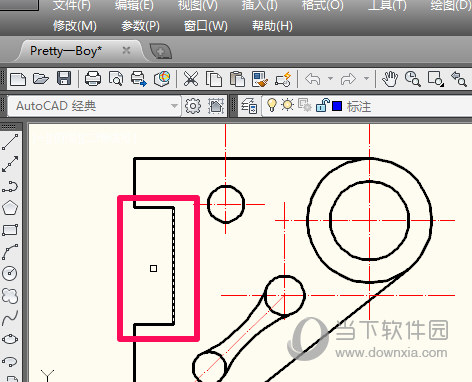Open the 标注 layer dropdown list

[367, 106]
